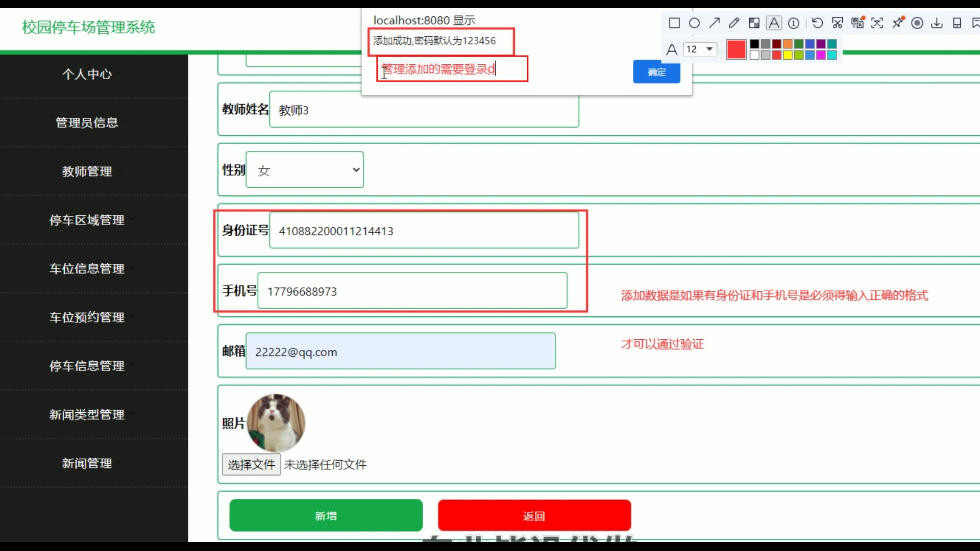Click the green 新增 button

(326, 516)
